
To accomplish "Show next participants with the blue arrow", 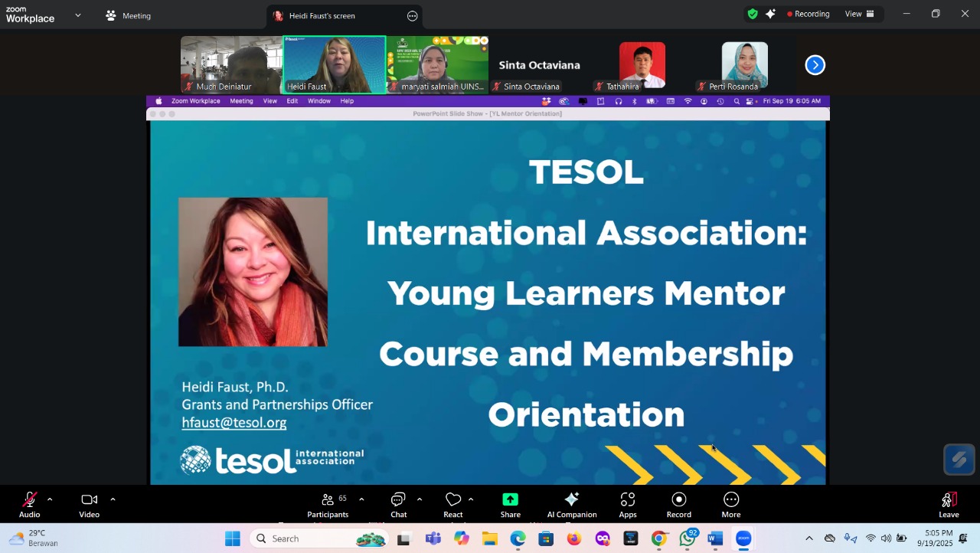I will (x=815, y=65).
